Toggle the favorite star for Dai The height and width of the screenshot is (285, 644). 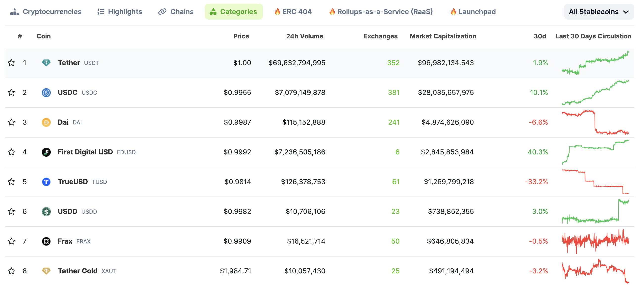11,122
